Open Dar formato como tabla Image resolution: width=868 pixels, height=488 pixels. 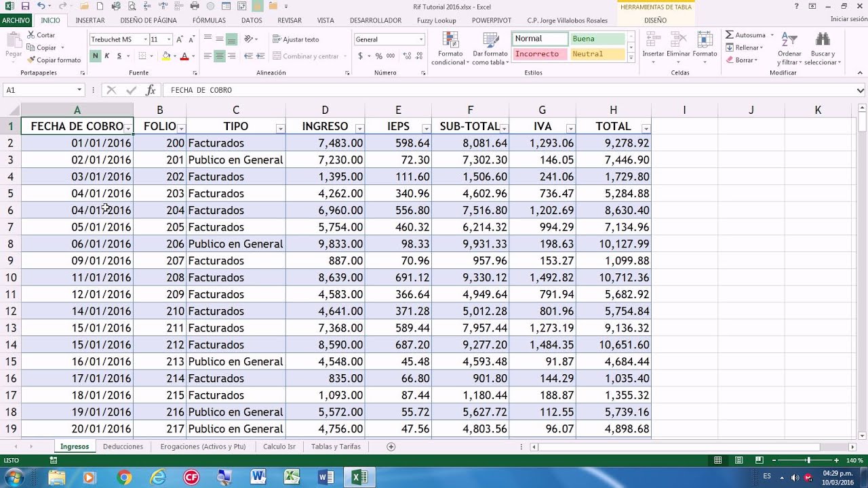pos(490,47)
